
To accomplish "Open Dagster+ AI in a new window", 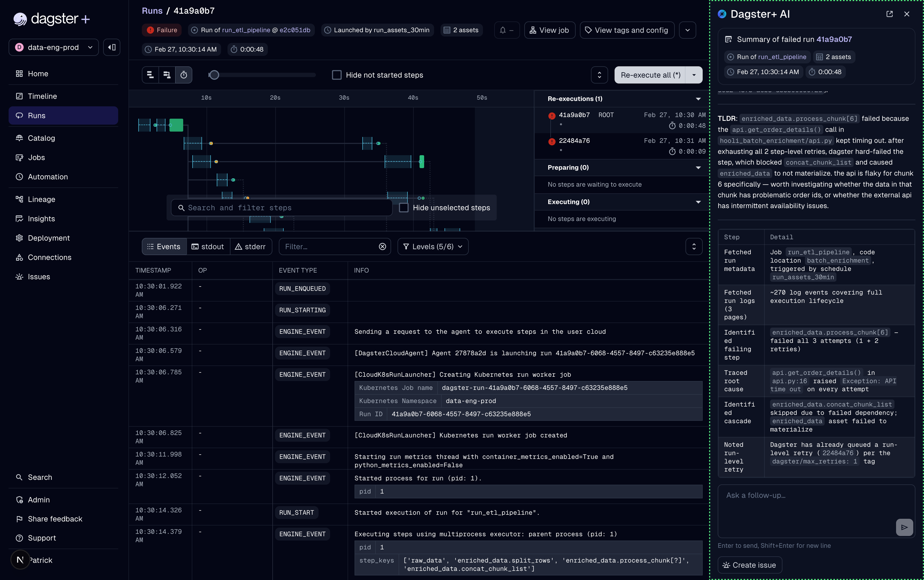I will click(889, 14).
